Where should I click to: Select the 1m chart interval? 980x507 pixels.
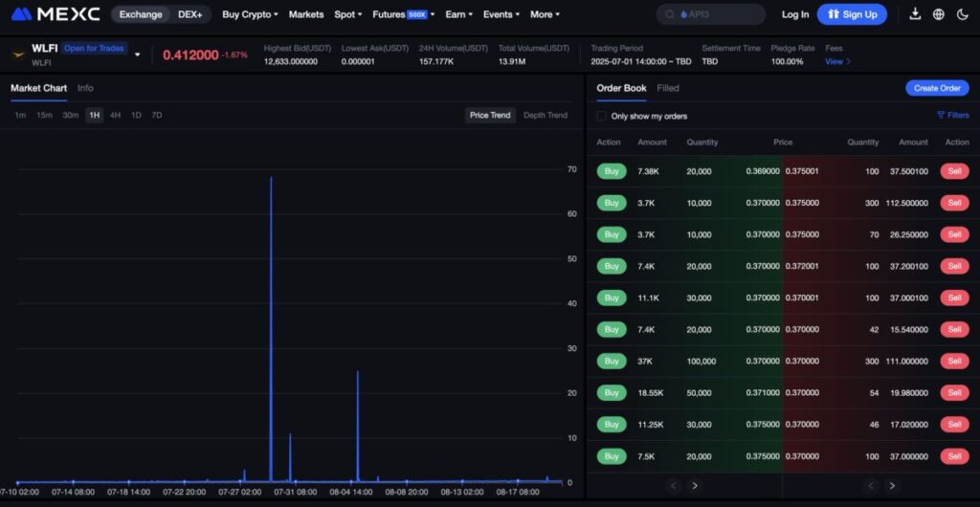21,116
